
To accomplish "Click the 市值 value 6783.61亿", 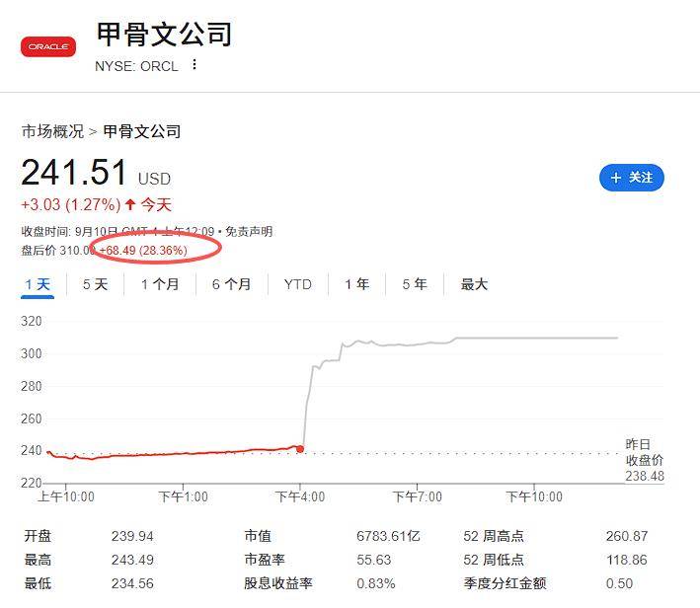I will tap(388, 536).
